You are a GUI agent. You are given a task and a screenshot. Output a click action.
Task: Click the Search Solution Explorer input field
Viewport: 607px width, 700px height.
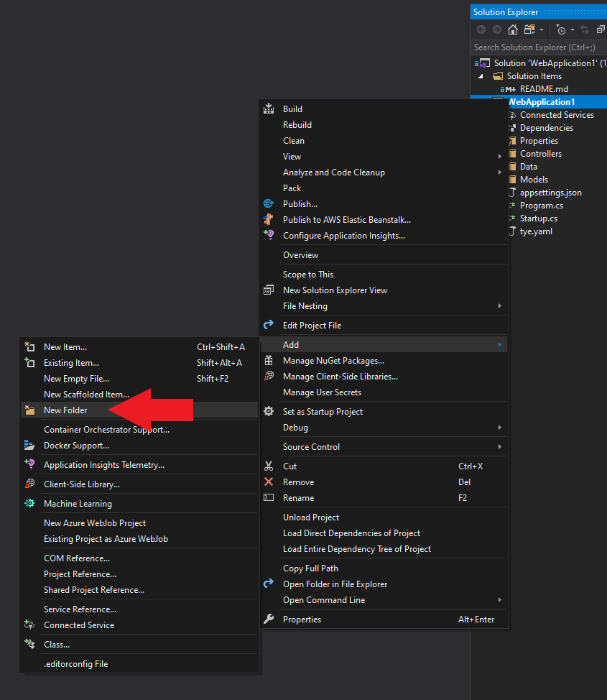tap(537, 47)
